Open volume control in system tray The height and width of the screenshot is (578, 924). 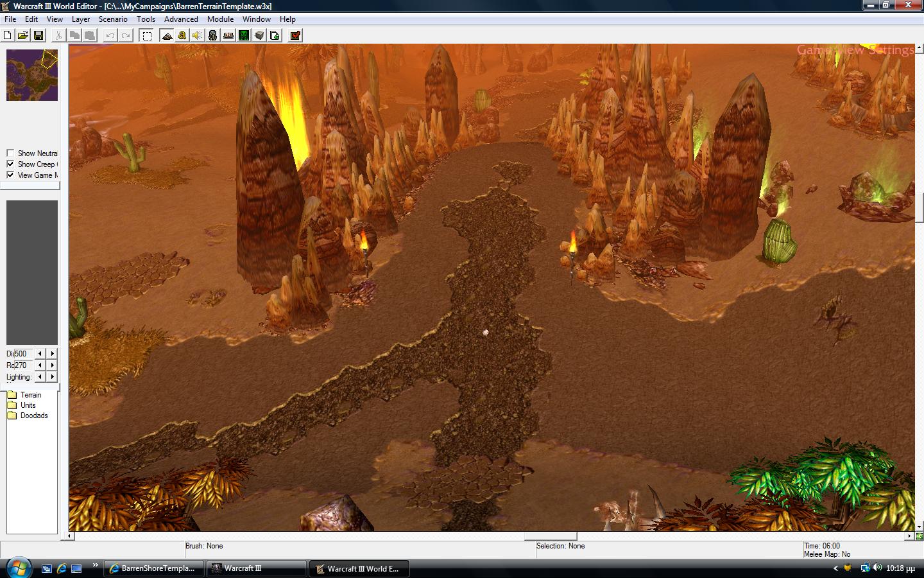[x=877, y=568]
